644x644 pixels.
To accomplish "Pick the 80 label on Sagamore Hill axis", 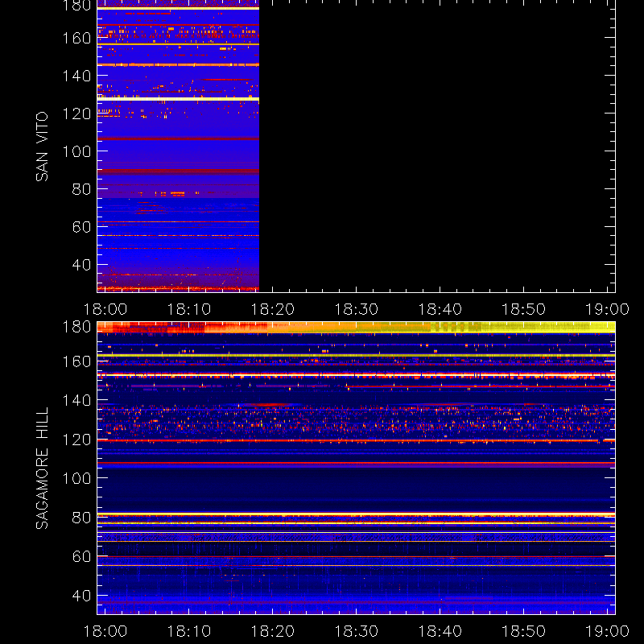I will [81, 518].
